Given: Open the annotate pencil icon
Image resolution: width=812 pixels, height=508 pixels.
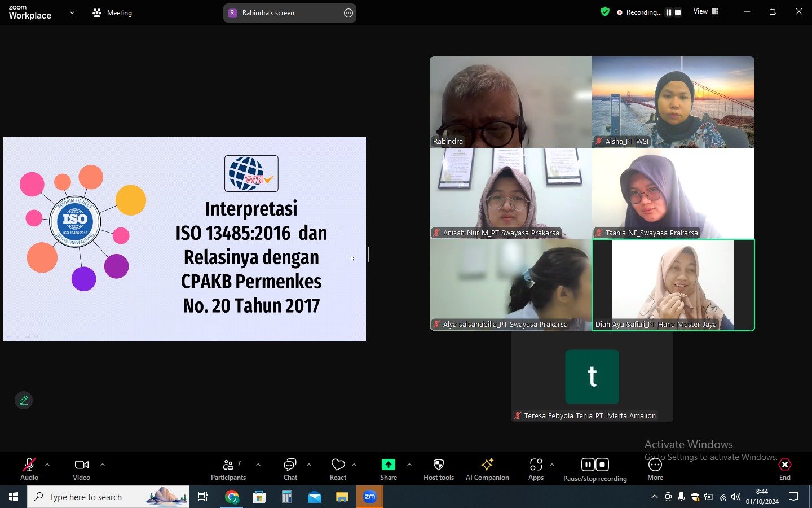Looking at the screenshot, I should click(x=24, y=400).
